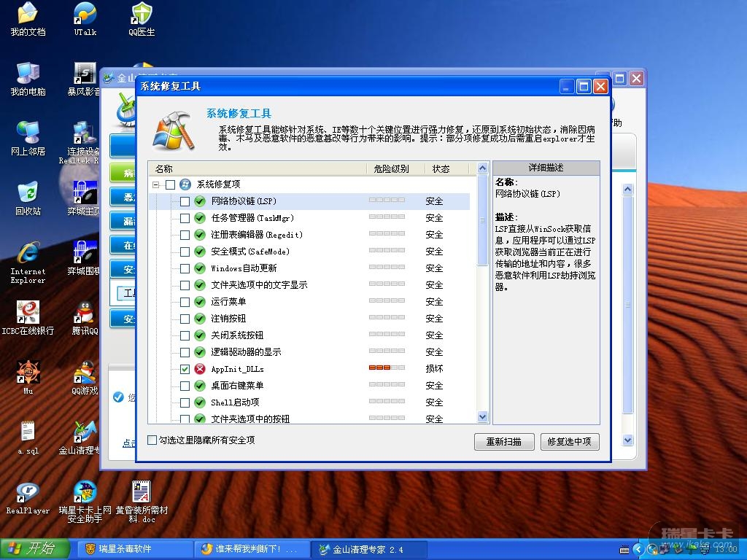Select the 关闭系统按钮 row
Viewport: 747px width, 560px height.
[x=309, y=335]
